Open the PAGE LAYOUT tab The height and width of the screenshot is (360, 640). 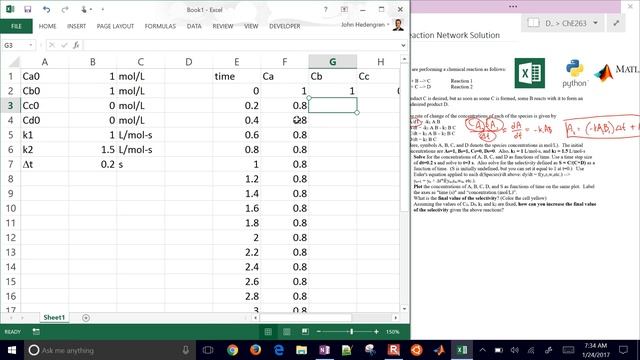pyautogui.click(x=115, y=26)
